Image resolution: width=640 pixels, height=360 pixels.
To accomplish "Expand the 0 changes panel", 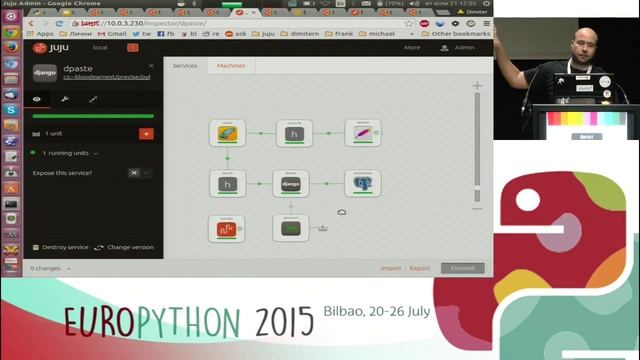I will pos(50,269).
